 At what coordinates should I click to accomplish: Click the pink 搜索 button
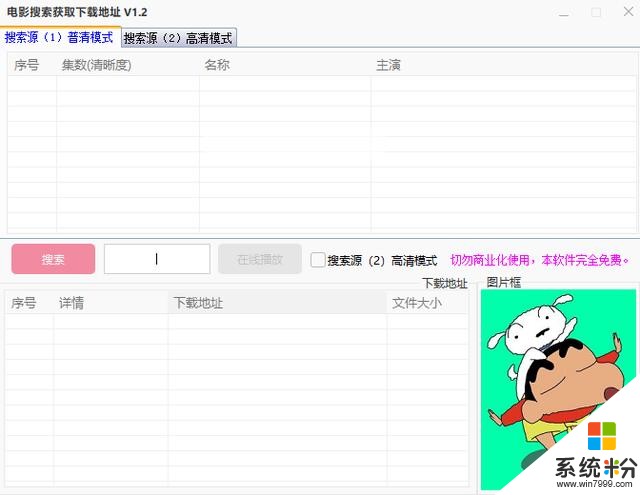point(53,259)
